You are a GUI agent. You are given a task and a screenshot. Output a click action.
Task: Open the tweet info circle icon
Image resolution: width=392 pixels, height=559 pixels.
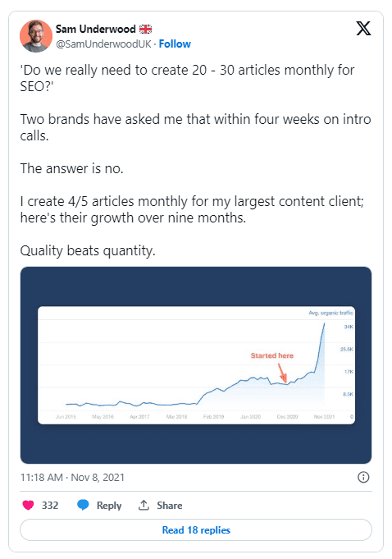(363, 477)
